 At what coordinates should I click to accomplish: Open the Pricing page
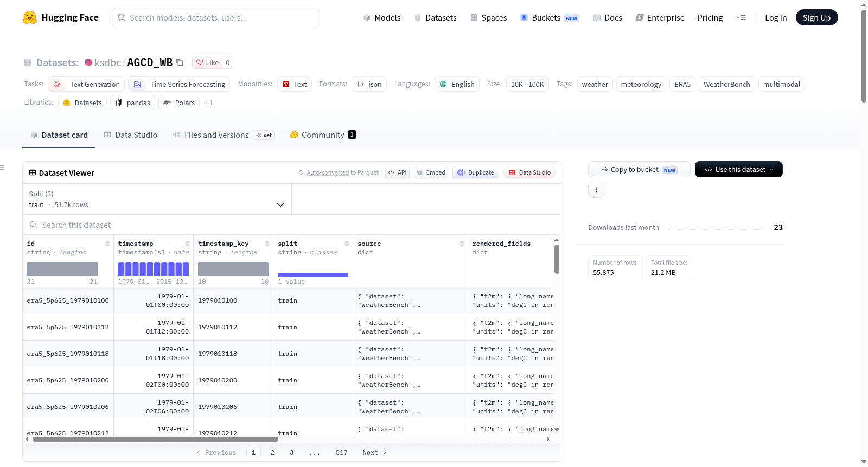pyautogui.click(x=710, y=17)
